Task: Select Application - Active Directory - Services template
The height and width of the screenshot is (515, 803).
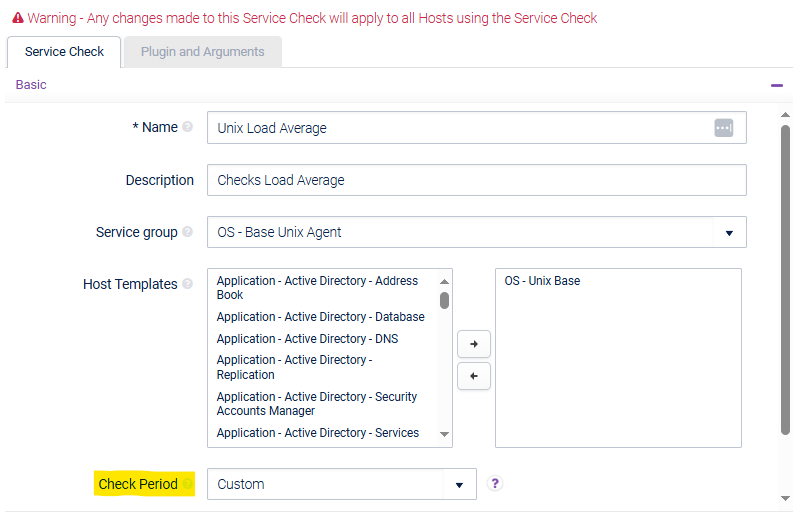Action: (317, 433)
